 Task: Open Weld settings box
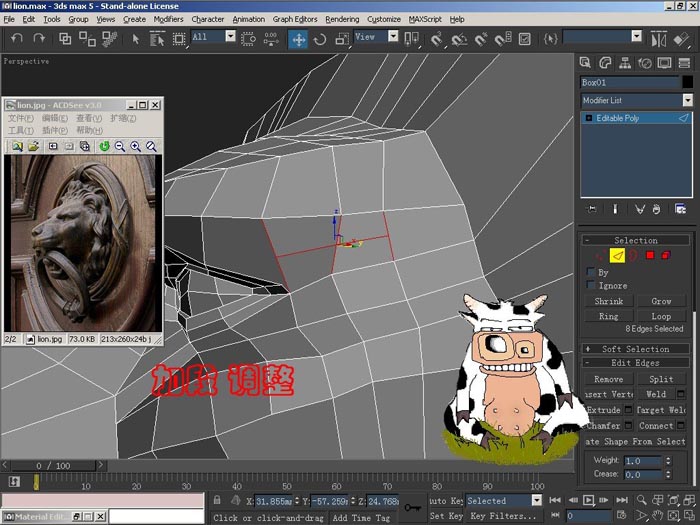coord(681,394)
